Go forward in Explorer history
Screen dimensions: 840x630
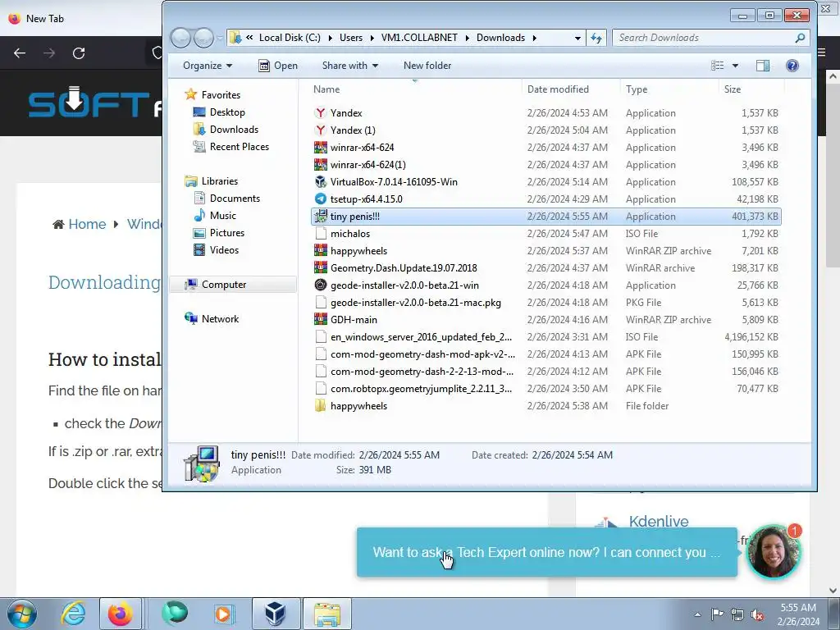203,38
